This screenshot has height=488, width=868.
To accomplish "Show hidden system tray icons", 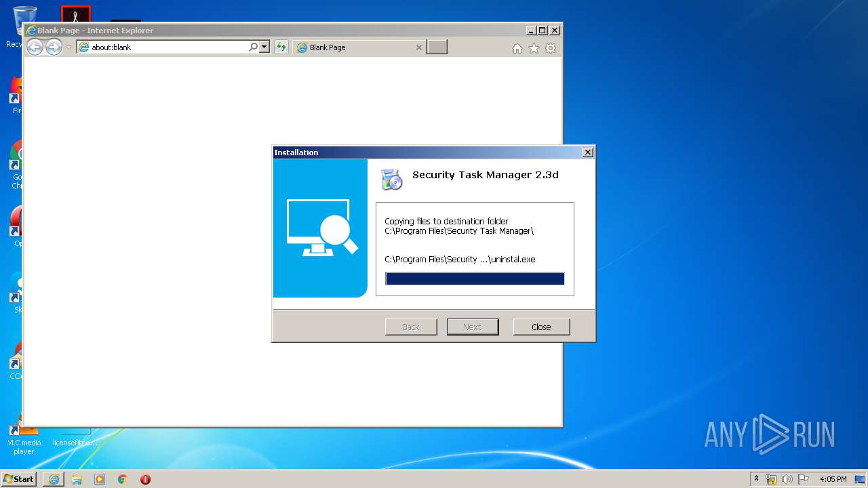I will [757, 479].
